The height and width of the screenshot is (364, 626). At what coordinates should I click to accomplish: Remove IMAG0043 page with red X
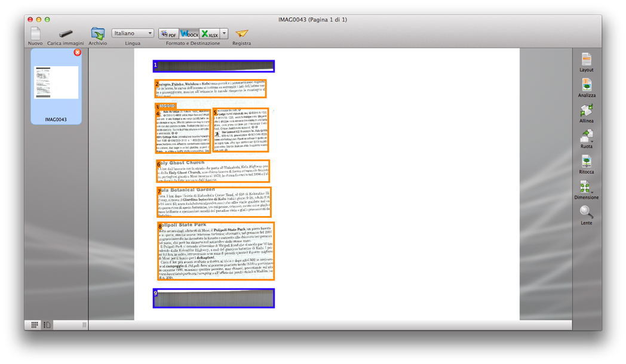click(x=78, y=53)
